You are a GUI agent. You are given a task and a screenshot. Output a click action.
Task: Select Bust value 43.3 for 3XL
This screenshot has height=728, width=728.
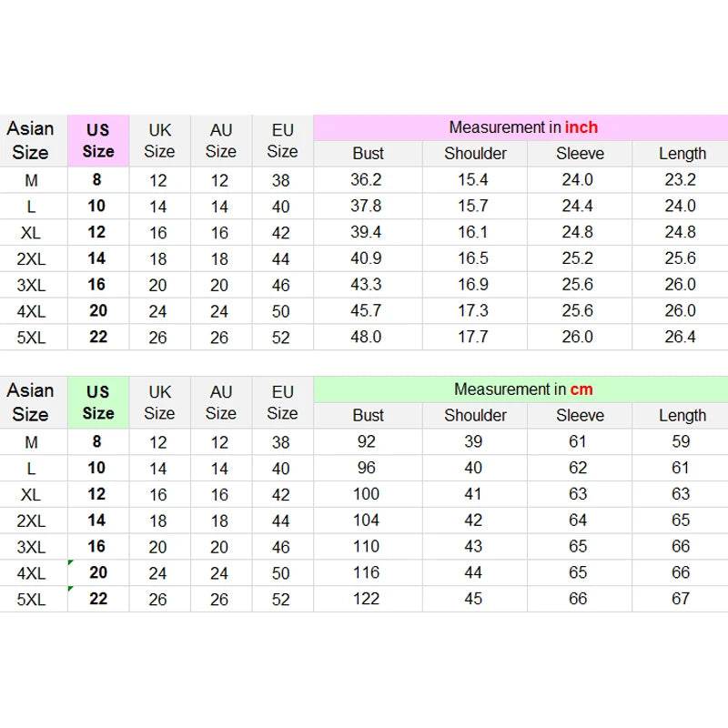tap(368, 285)
